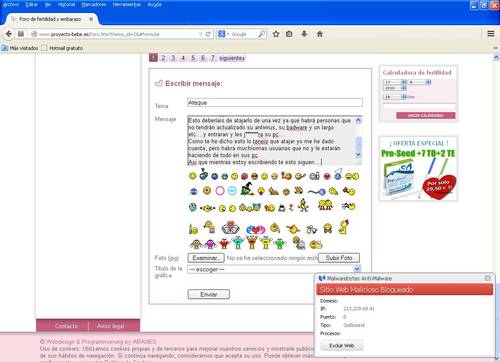
Task: Click the browser back arrow button
Action: point(9,34)
